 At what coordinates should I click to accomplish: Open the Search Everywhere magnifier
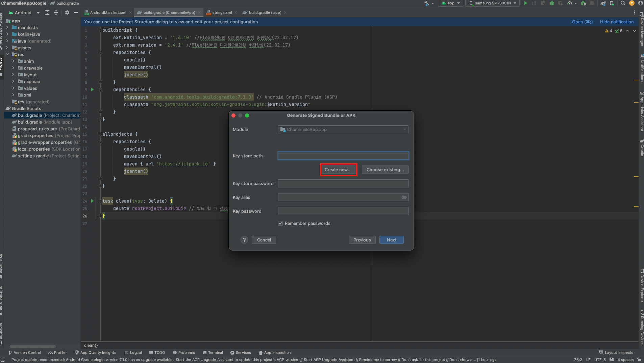pyautogui.click(x=623, y=3)
